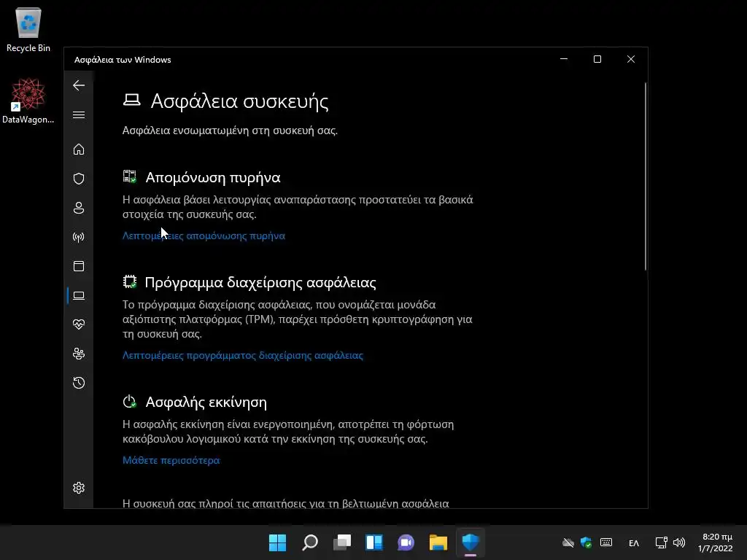This screenshot has width=747, height=560.
Task: Open the Home icon in sidebar
Action: pyautogui.click(x=79, y=149)
